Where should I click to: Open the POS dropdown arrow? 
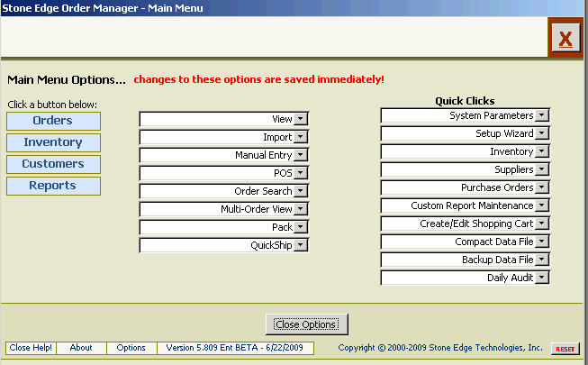pyautogui.click(x=301, y=173)
